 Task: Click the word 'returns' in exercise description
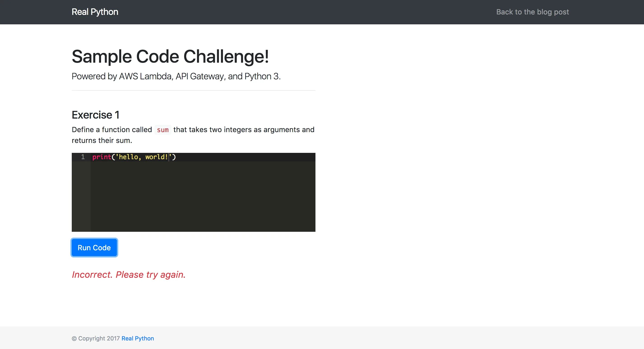[x=84, y=140]
